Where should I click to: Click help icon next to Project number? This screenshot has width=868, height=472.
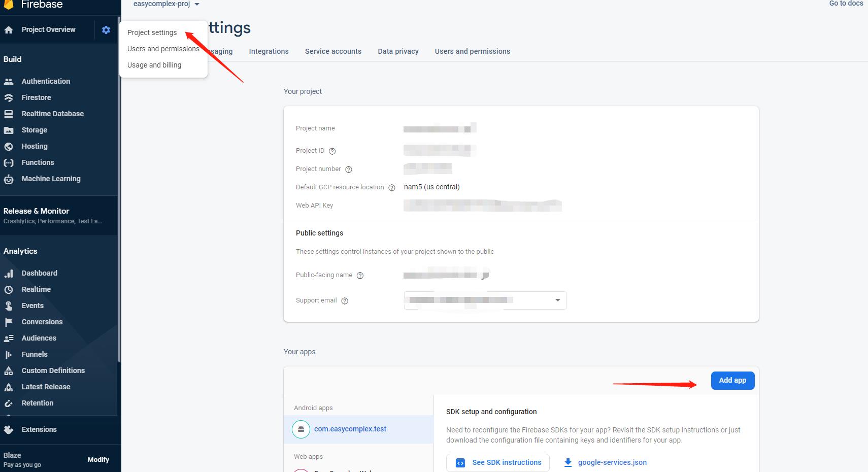pos(349,169)
